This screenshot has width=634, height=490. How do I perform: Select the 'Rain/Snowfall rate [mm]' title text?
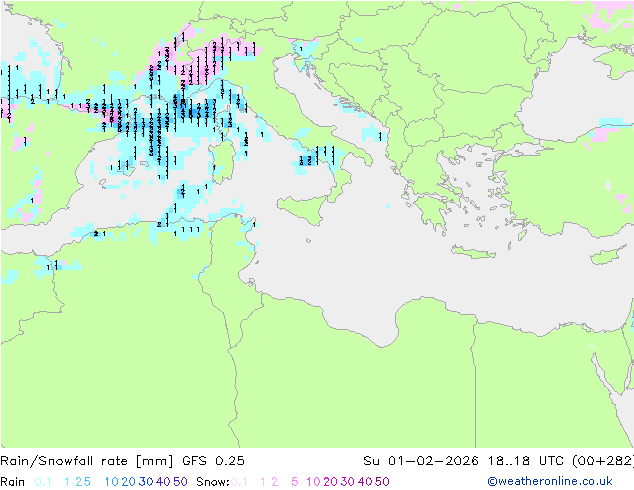pyautogui.click(x=87, y=461)
